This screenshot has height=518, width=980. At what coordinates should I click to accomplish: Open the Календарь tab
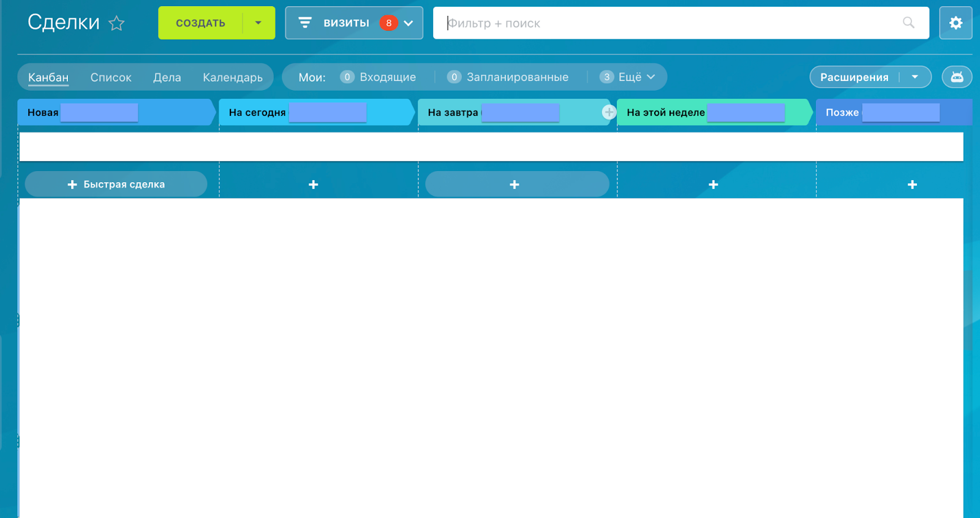pyautogui.click(x=233, y=77)
